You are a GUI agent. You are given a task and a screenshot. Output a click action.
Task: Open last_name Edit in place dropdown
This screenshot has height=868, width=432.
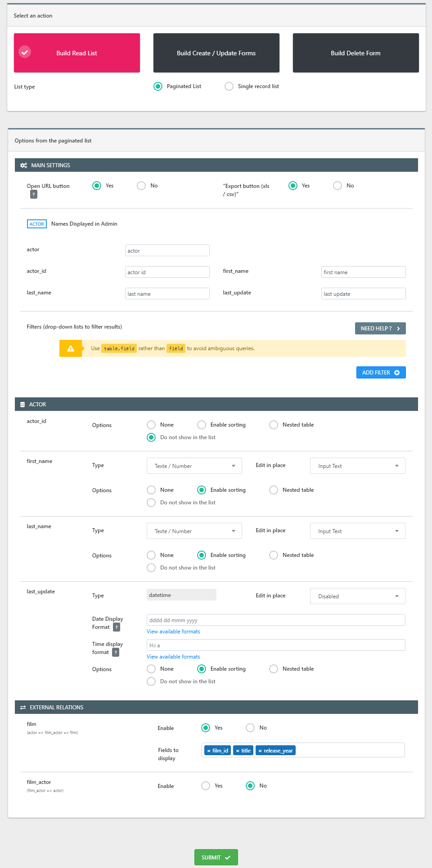pos(358,531)
